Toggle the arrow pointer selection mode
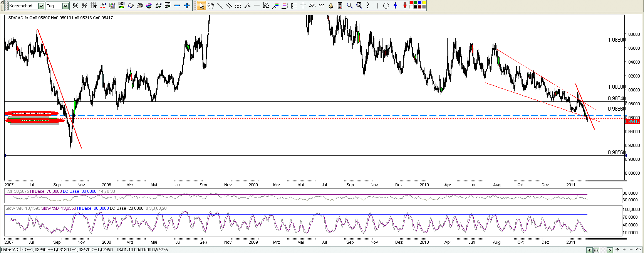 pos(201,5)
